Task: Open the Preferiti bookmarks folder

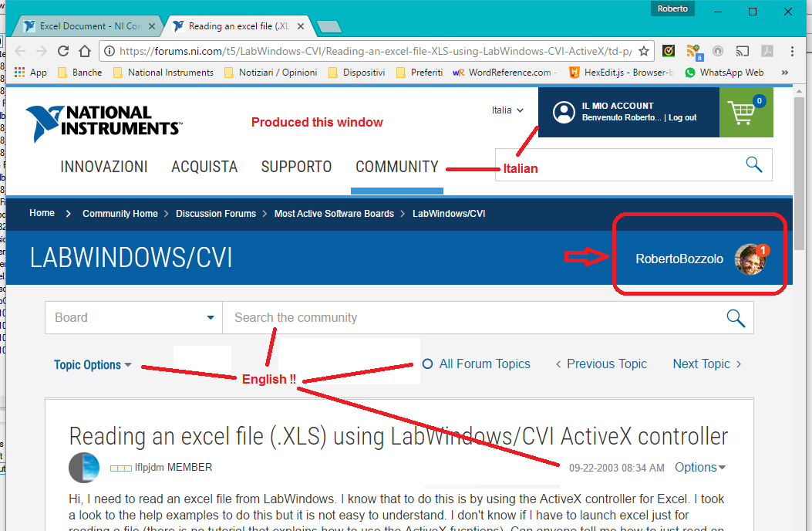Action: pos(419,73)
